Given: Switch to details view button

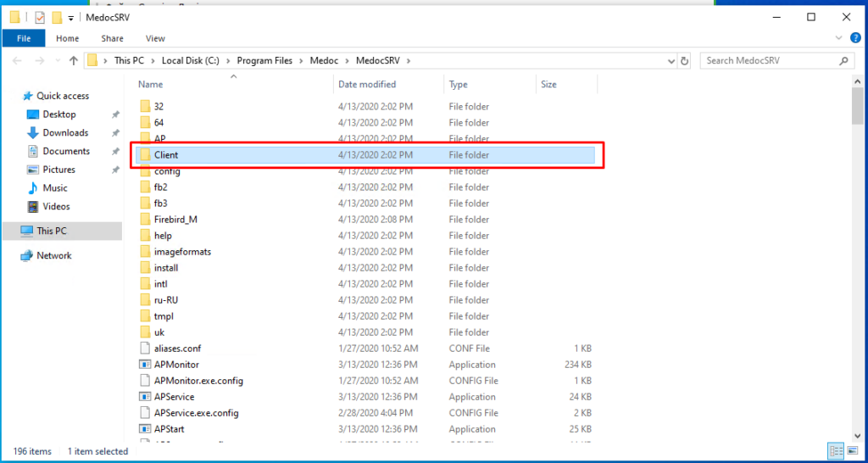Looking at the screenshot, I should (835, 451).
